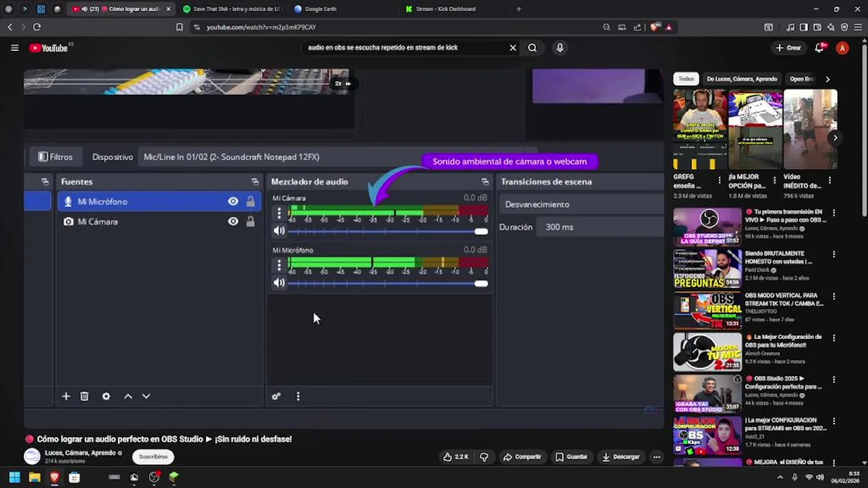
Task: Remove source with the trash icon
Action: coord(85,396)
